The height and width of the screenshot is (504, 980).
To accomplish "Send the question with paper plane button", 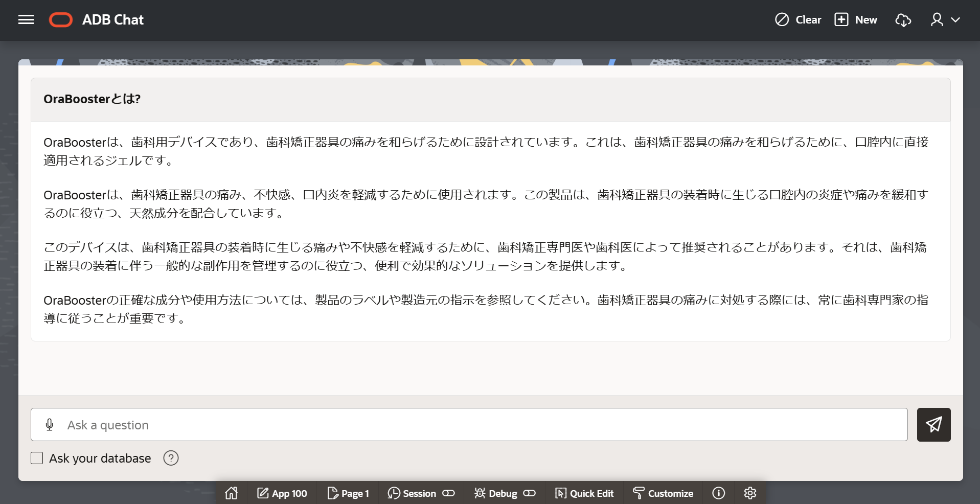I will 933,425.
